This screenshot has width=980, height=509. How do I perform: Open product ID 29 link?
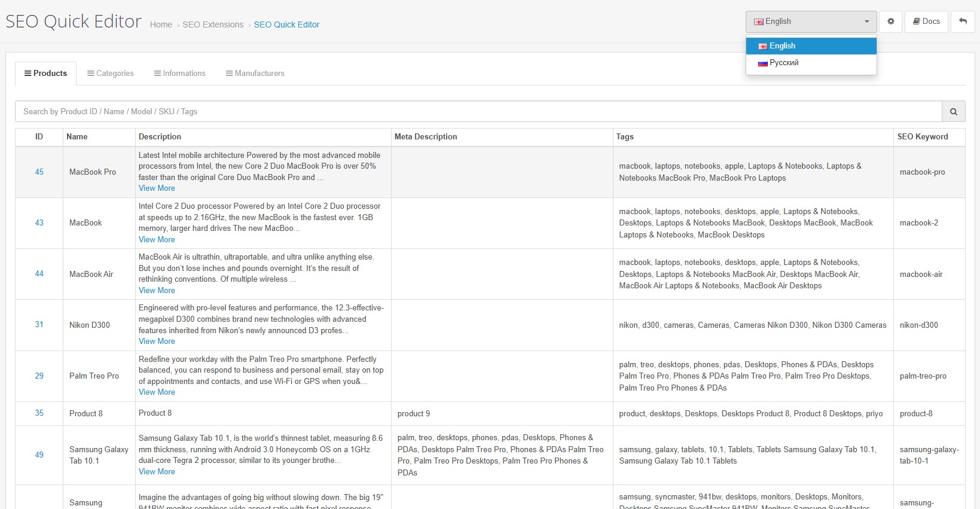pyautogui.click(x=39, y=376)
